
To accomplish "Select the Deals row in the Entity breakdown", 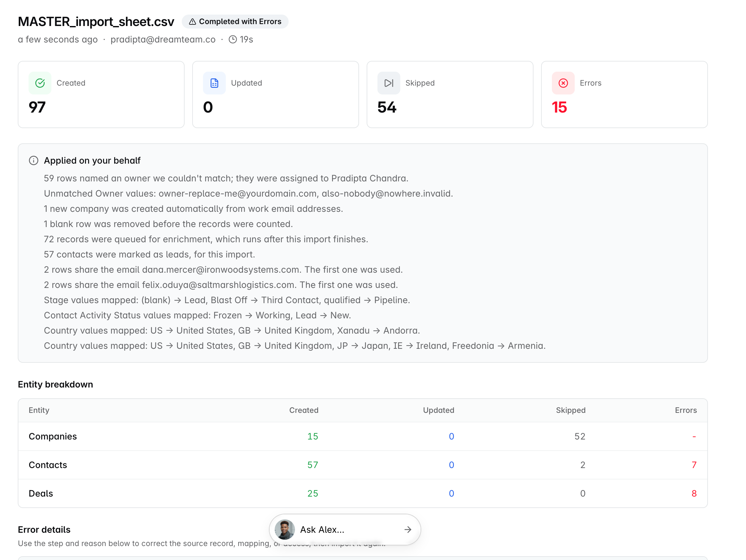I will click(363, 493).
